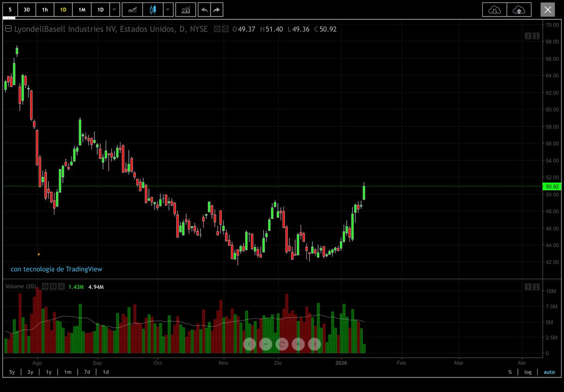Click the 50.92 current price label
The width and height of the screenshot is (564, 392).
tap(551, 187)
